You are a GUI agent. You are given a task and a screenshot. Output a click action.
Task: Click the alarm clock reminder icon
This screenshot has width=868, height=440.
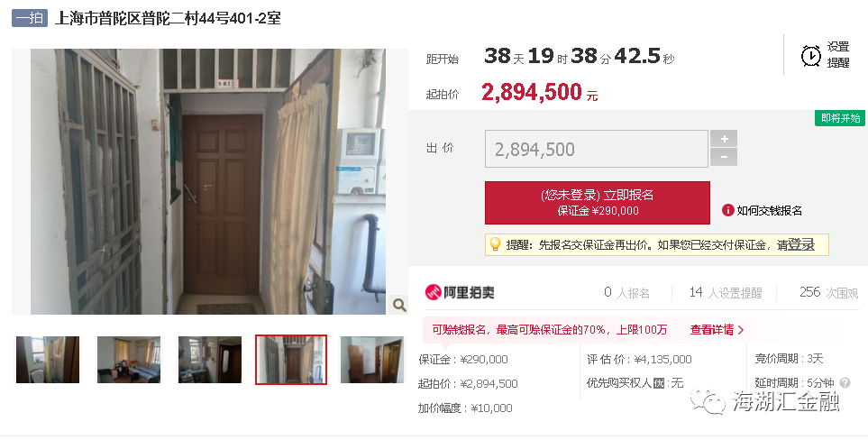point(811,55)
